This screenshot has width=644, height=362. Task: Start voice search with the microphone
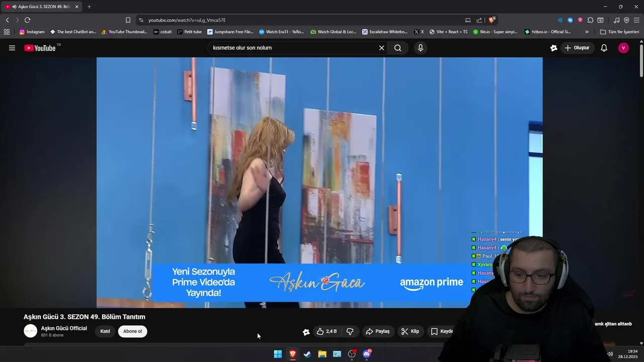421,48
